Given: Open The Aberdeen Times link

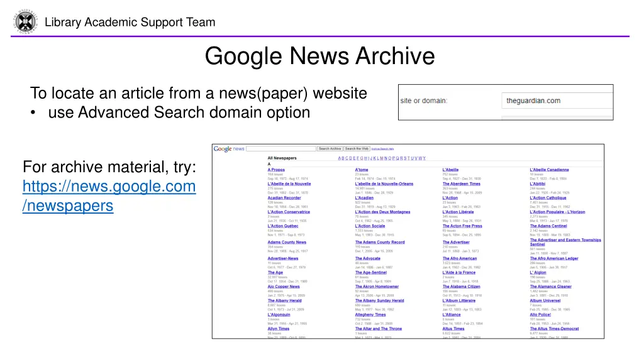Looking at the screenshot, I should pyautogui.click(x=461, y=184).
